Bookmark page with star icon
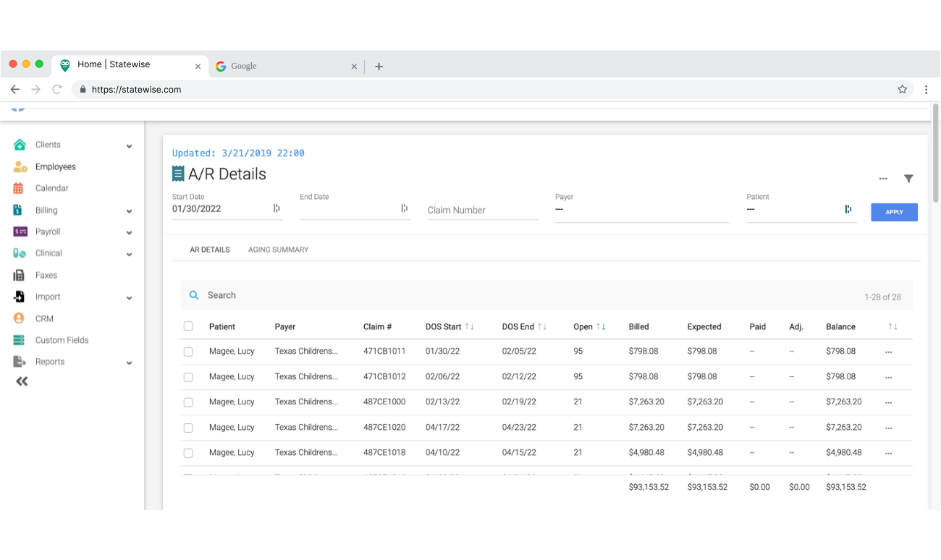Viewport: 941px width, 560px height. click(902, 90)
